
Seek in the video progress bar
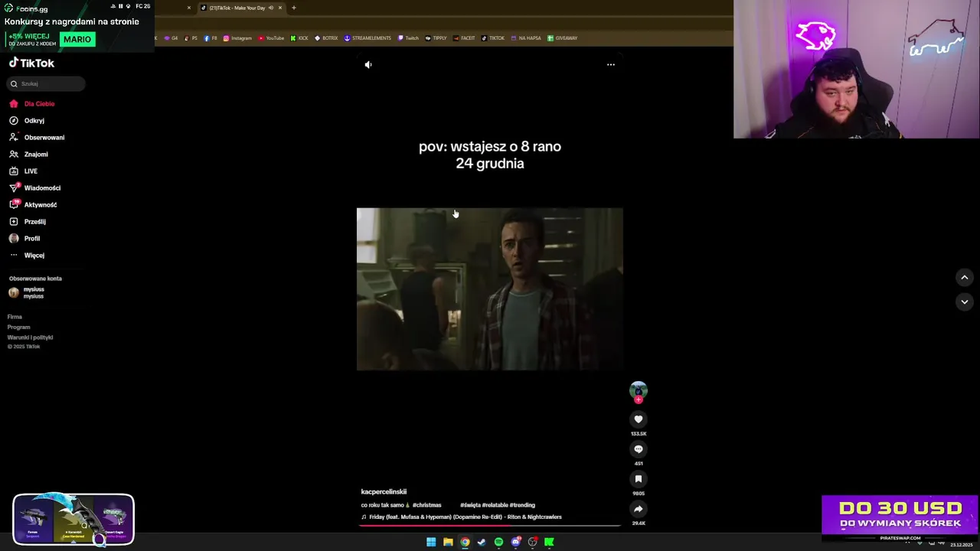490,526
